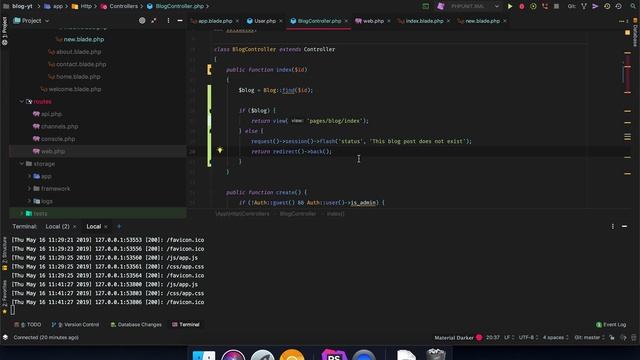The height and width of the screenshot is (360, 640).
Task: Open Database Changes tool window
Action: point(136,324)
